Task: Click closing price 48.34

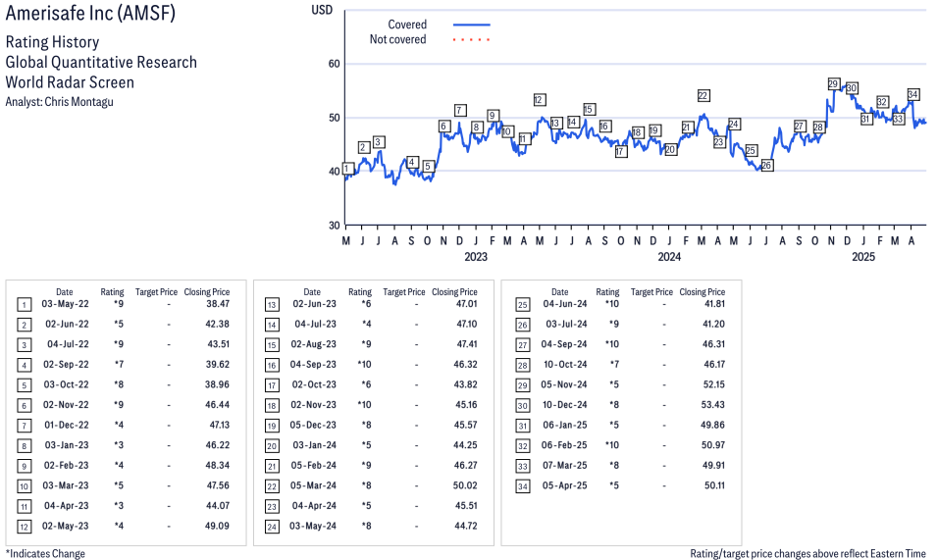Action: coord(218,466)
